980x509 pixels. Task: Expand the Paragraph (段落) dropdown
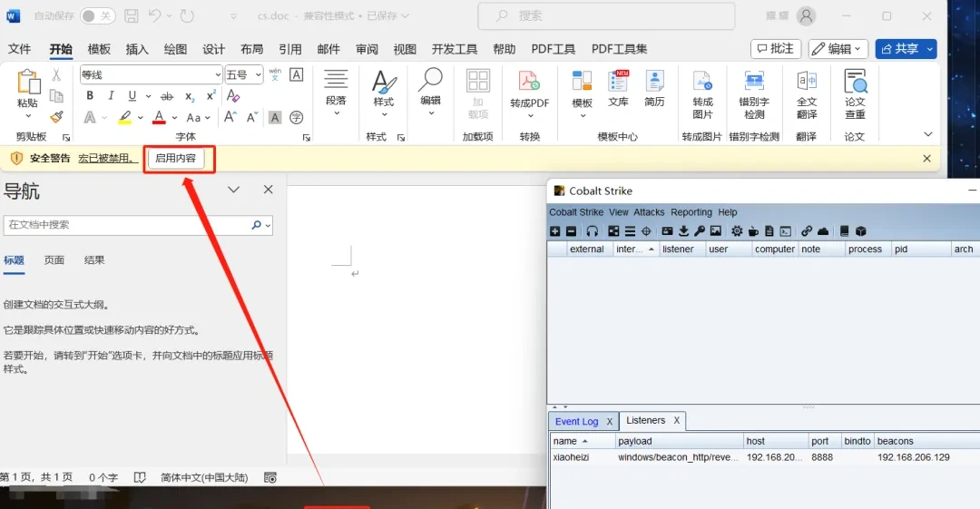[337, 113]
